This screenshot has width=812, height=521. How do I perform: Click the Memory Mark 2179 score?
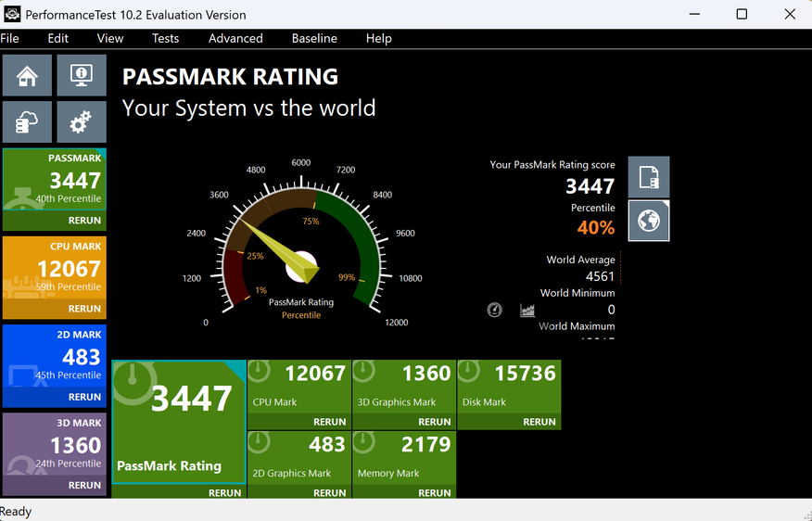pos(426,444)
